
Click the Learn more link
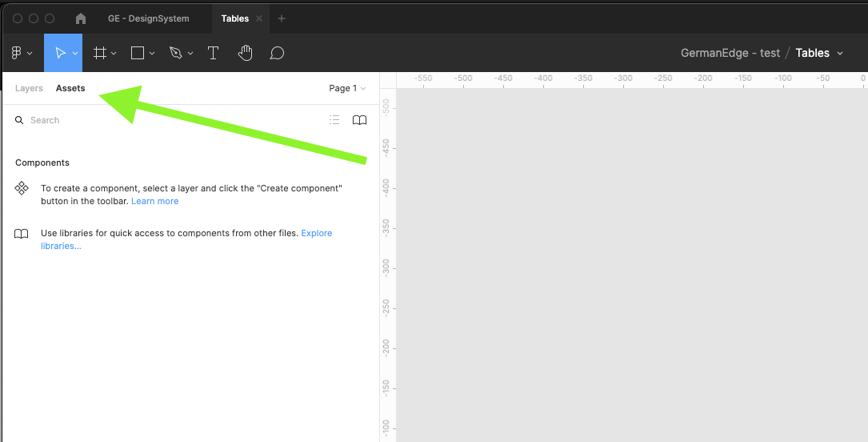155,201
